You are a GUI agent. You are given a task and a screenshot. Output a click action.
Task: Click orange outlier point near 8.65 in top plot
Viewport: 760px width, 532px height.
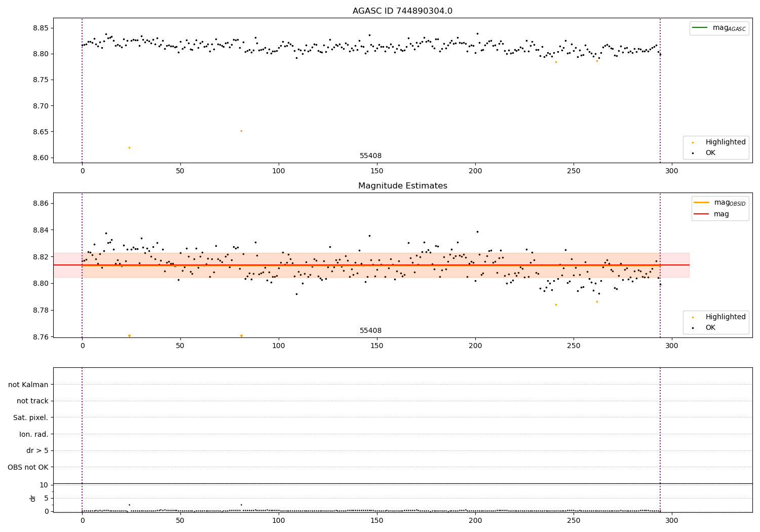click(241, 131)
